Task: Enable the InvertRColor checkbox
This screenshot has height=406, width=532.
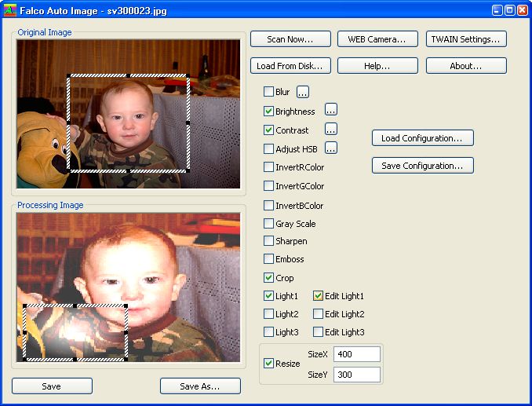Action: pos(268,167)
